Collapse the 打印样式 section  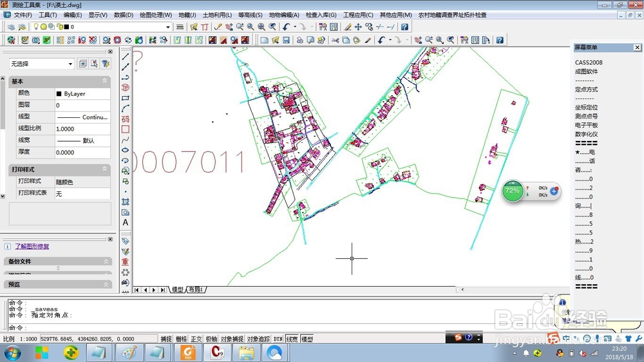[x=104, y=169]
